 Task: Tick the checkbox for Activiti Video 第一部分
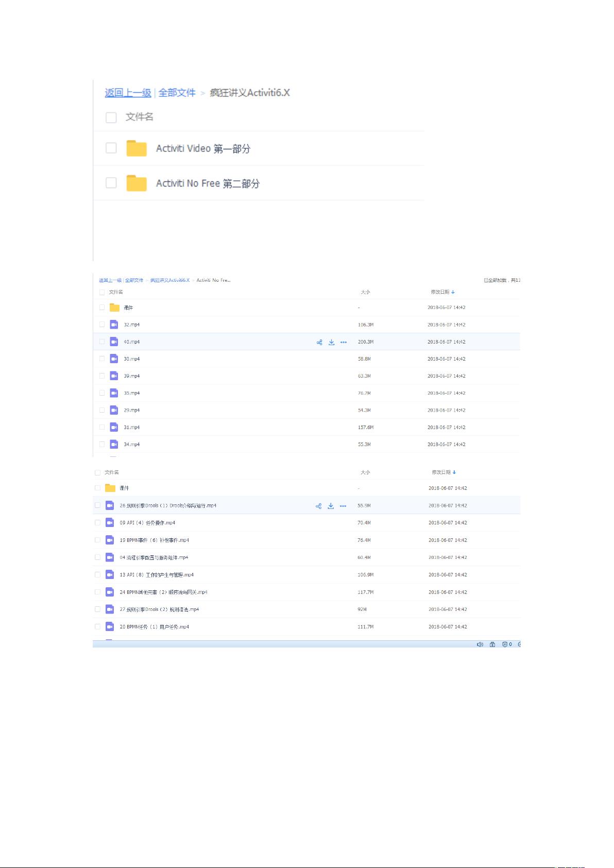point(111,148)
